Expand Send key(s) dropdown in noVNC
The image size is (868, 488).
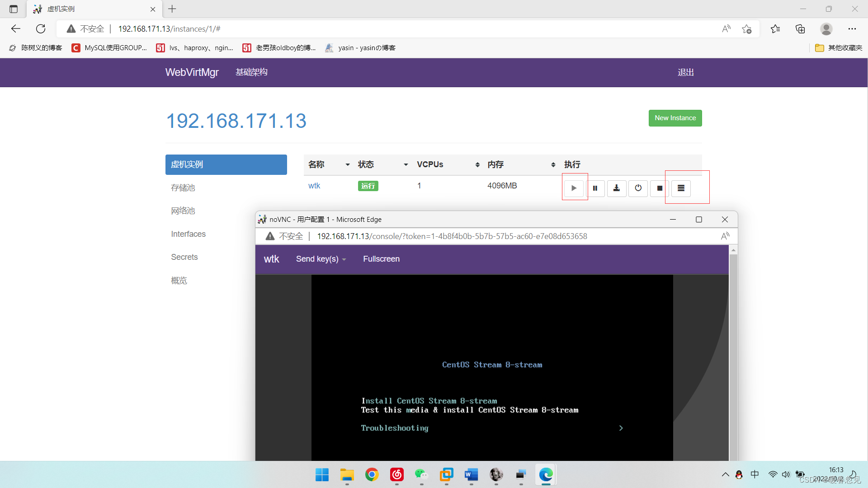coord(321,259)
